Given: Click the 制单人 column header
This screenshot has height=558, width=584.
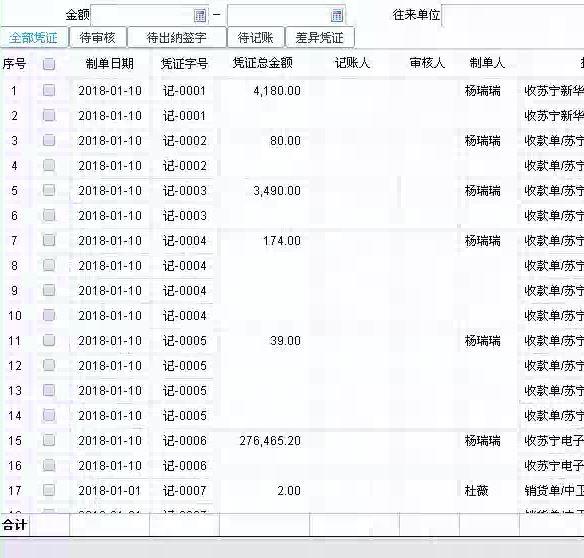Looking at the screenshot, I should (x=487, y=63).
